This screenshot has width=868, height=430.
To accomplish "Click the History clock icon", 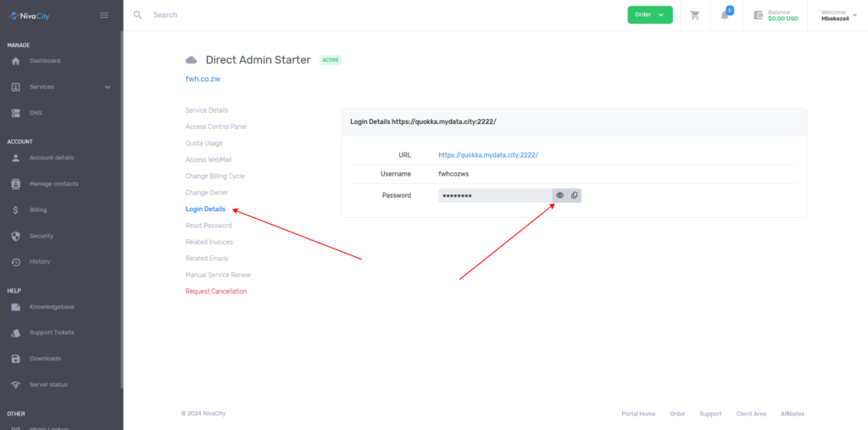I will coord(15,261).
